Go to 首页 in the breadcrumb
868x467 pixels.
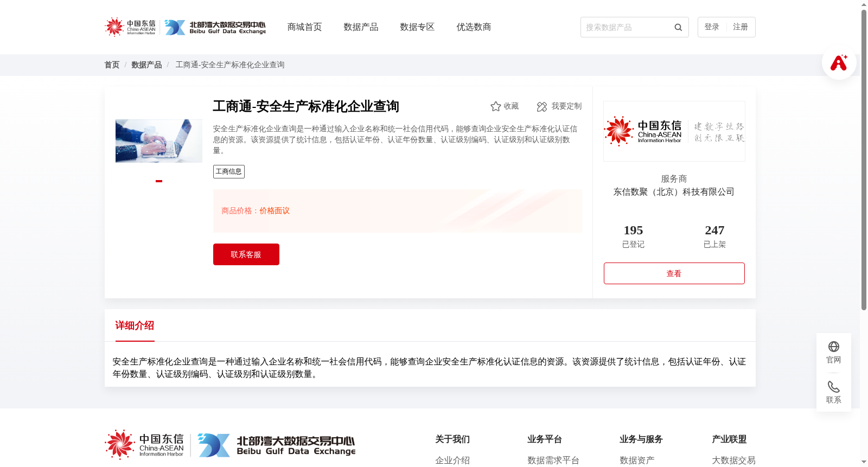[112, 65]
